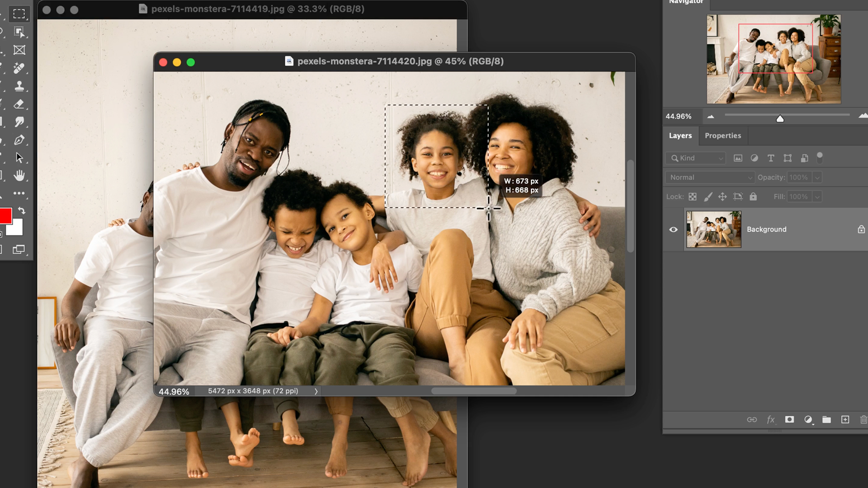The width and height of the screenshot is (868, 488).
Task: Click the horizontal scrollbar of front document
Action: pyautogui.click(x=474, y=391)
